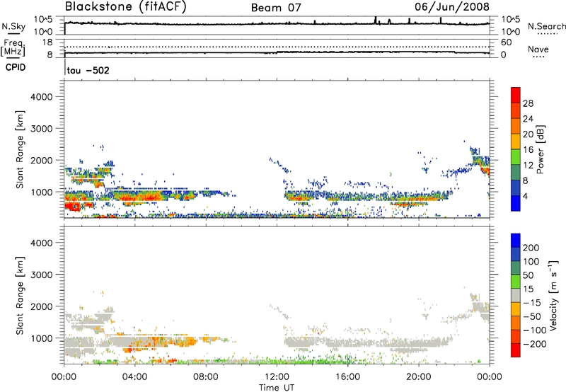Image resolution: width=566 pixels, height=392 pixels.
Task: Click the 'Freq. [MHz]' axis label
Action: pyautogui.click(x=13, y=47)
